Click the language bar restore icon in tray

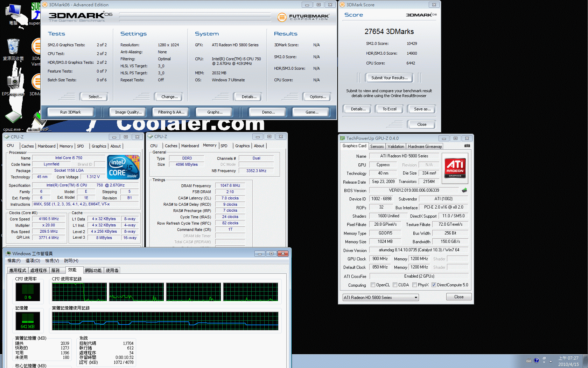click(x=544, y=359)
